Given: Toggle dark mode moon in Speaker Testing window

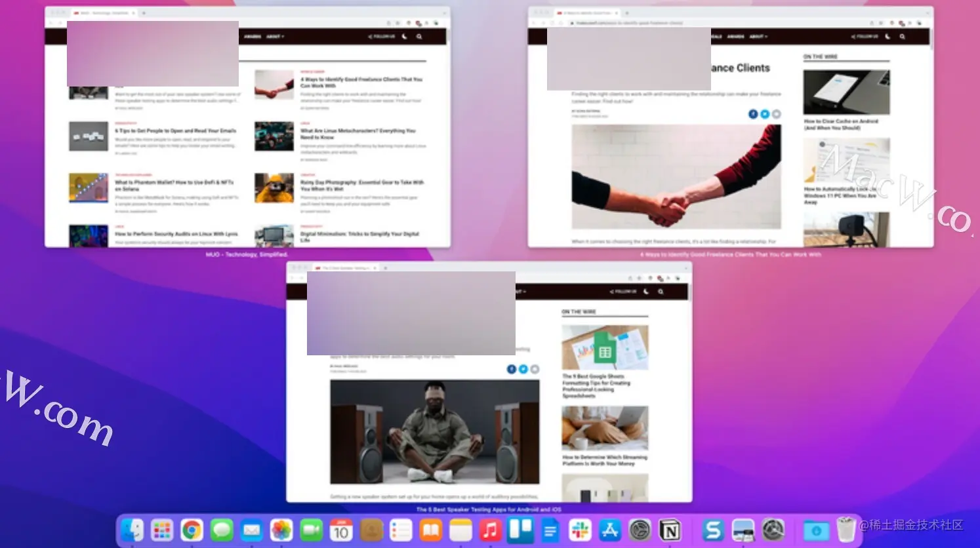Looking at the screenshot, I should coord(645,292).
